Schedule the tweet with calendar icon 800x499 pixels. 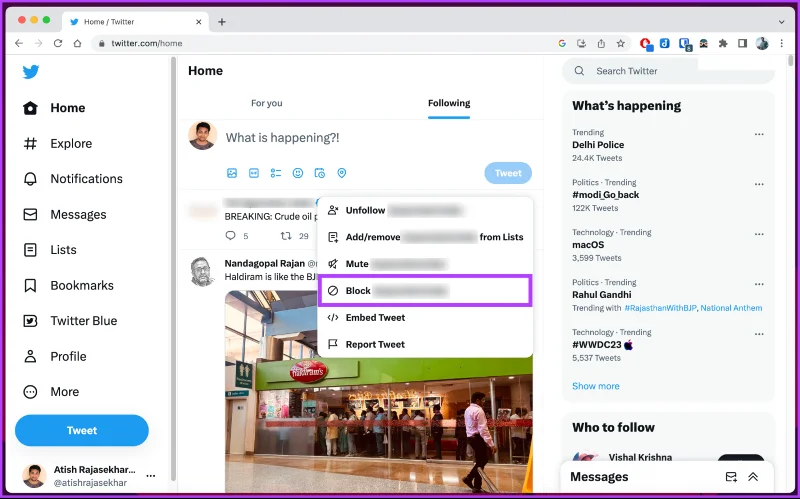pyautogui.click(x=319, y=173)
